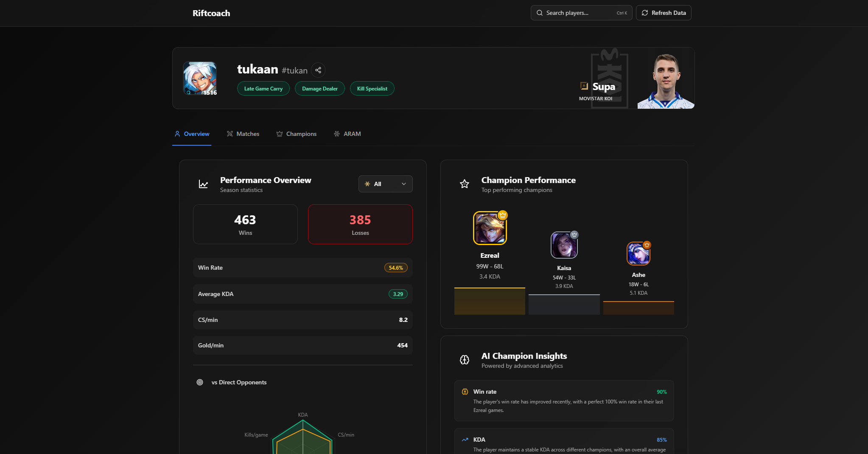Click the KDA 85% confidence value
The height and width of the screenshot is (454, 868).
pos(661,440)
